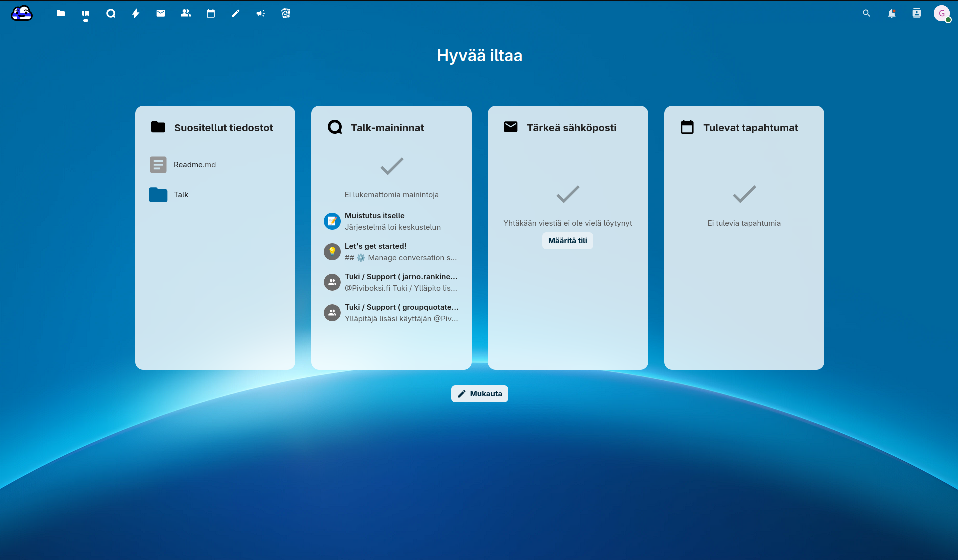Click group avatar for groupquotate support
The width and height of the screenshot is (958, 560).
[x=332, y=313]
